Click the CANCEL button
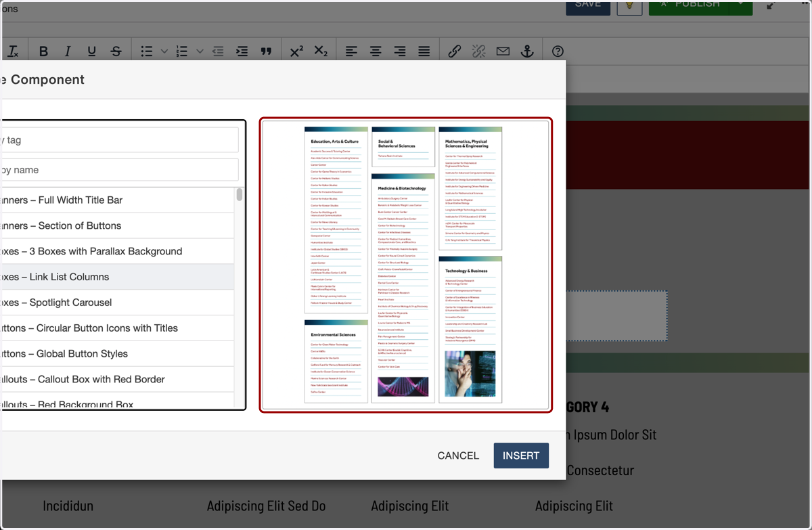This screenshot has width=812, height=530. (x=458, y=456)
